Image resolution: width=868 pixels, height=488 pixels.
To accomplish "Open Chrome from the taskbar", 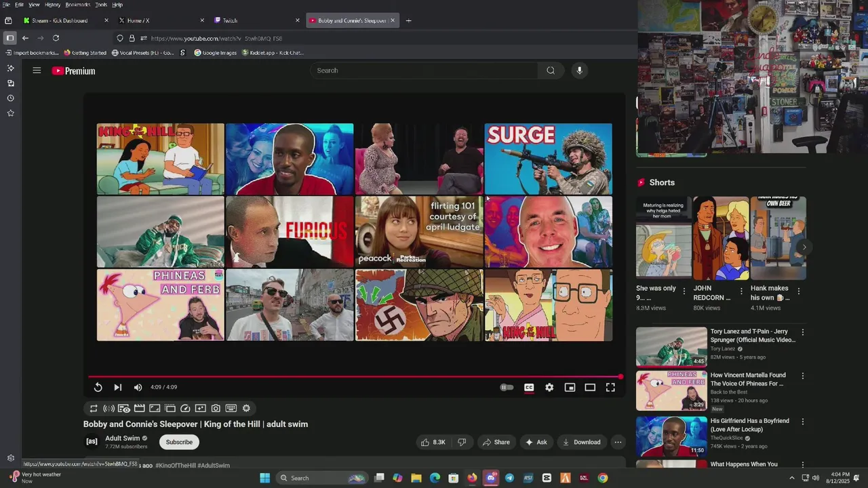I will pos(602,478).
